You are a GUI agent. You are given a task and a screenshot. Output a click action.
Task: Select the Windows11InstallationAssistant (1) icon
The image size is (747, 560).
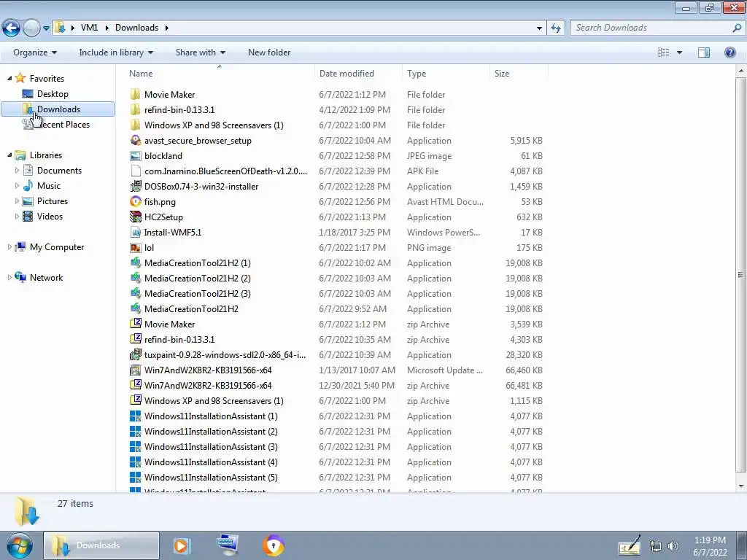tap(135, 416)
